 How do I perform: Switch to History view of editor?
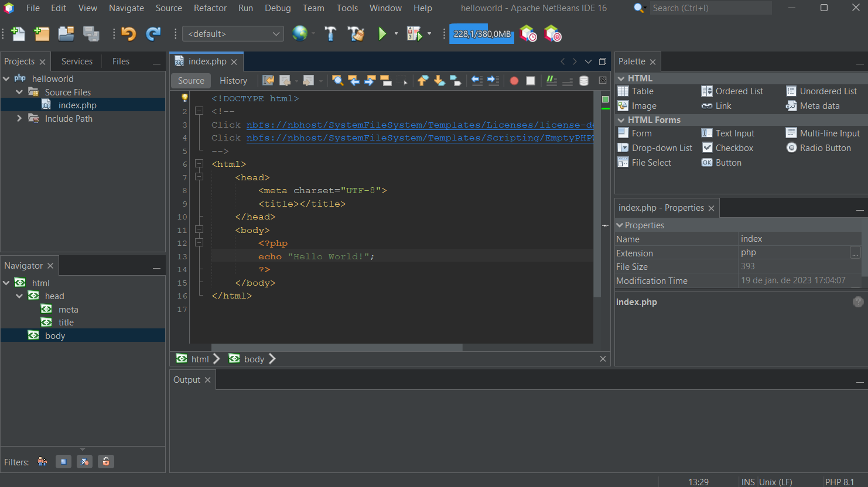pyautogui.click(x=233, y=81)
